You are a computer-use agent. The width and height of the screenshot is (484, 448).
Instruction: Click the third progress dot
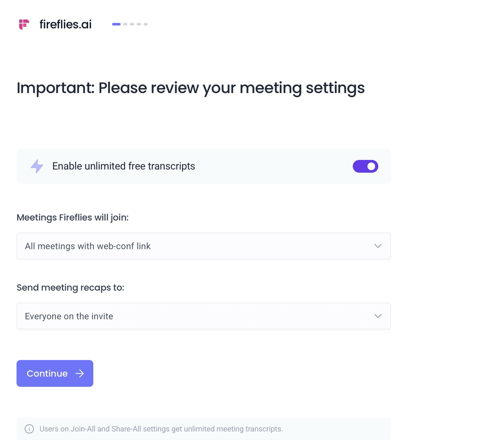[132, 24]
